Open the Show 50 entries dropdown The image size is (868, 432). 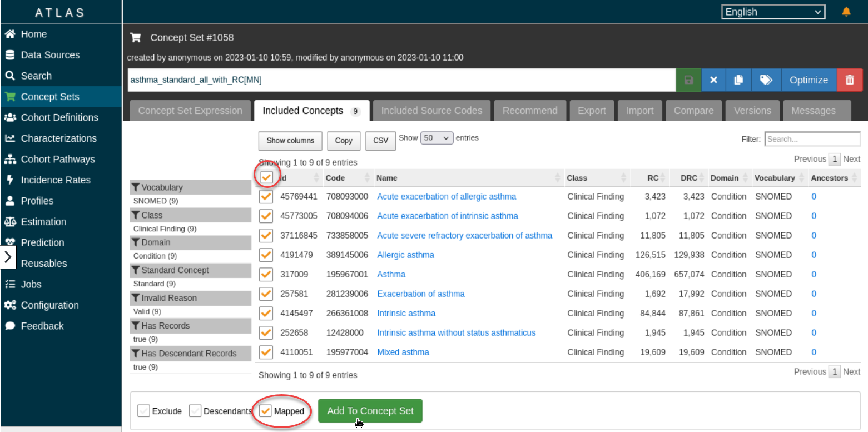(x=437, y=138)
